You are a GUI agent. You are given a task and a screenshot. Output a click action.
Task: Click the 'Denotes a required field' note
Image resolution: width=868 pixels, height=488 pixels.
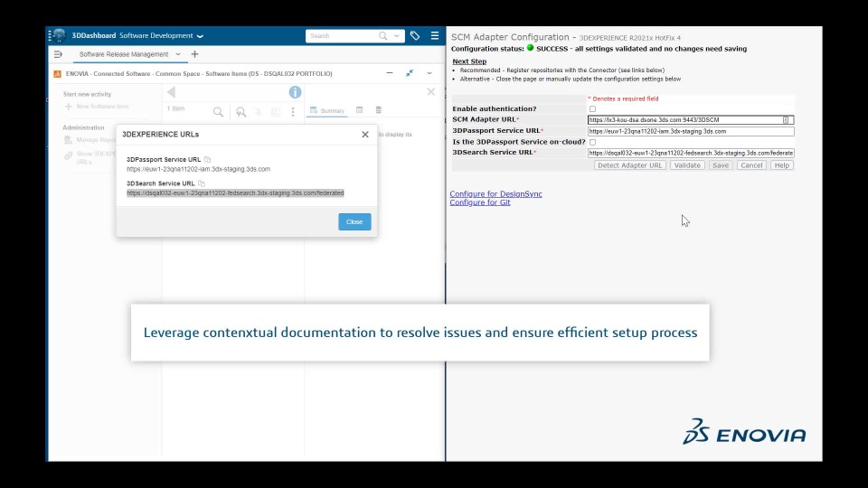tap(623, 99)
